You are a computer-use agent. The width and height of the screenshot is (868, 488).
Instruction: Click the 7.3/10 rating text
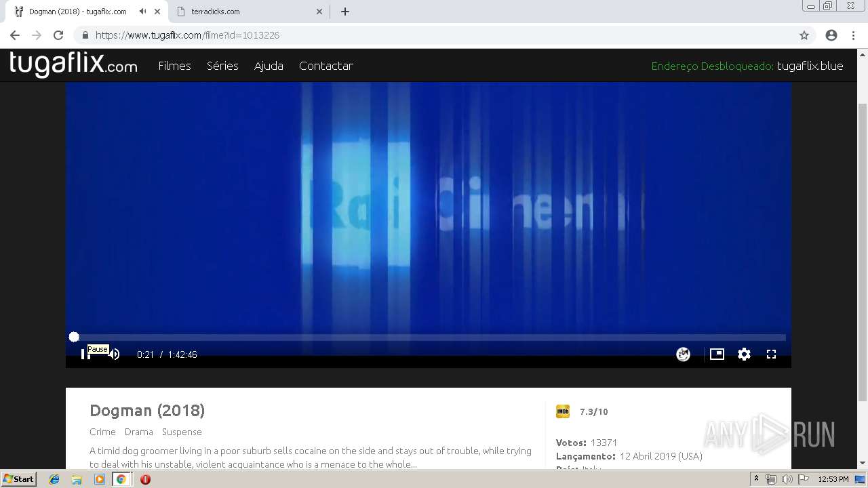pos(593,411)
